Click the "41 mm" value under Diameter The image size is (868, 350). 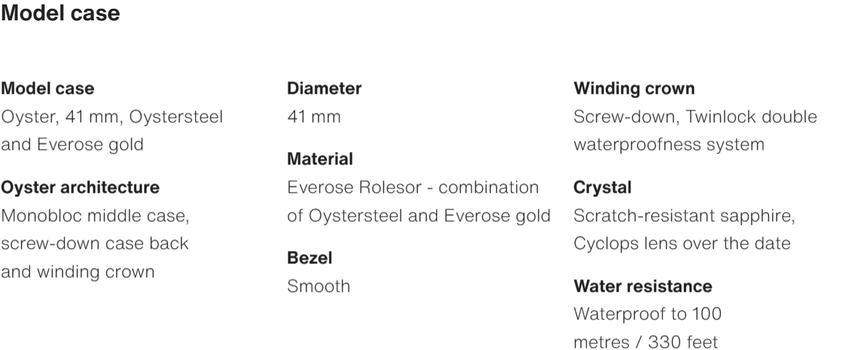point(314,116)
